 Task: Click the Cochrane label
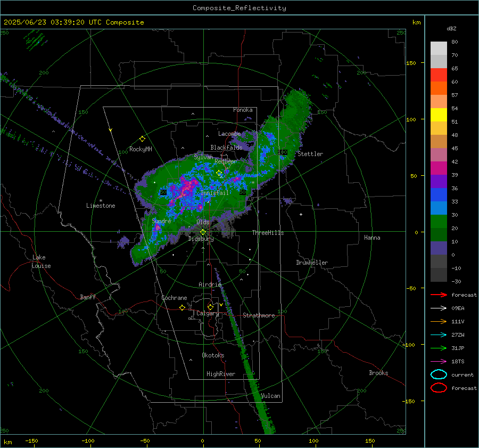tap(174, 298)
